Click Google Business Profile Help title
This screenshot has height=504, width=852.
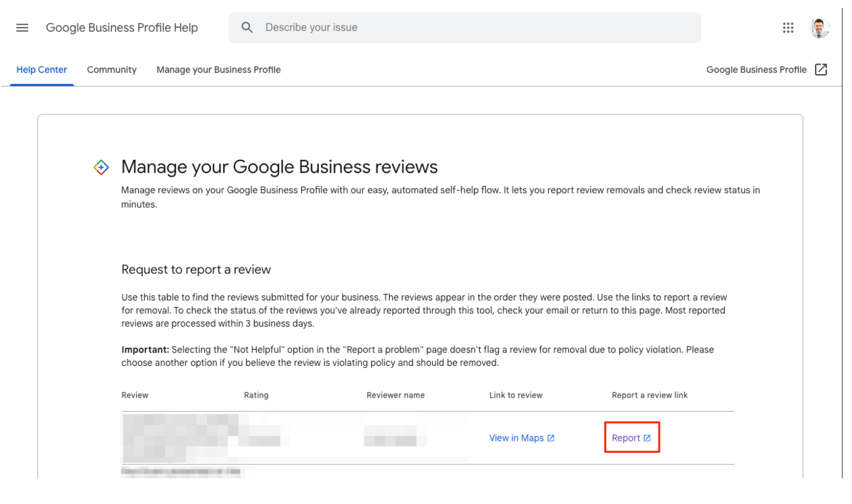122,28
